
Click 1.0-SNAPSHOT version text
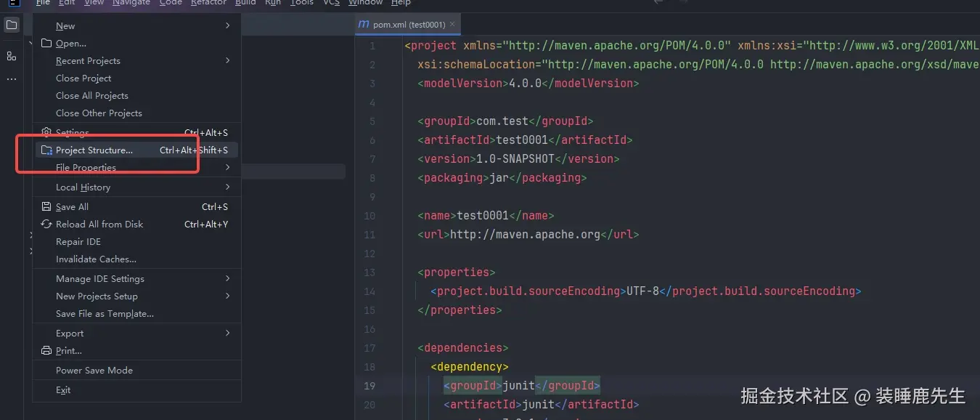(x=515, y=159)
